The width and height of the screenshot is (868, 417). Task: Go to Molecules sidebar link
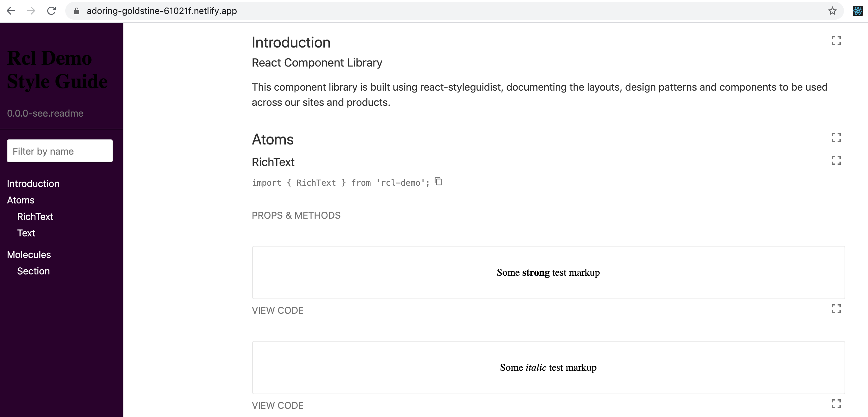pos(29,254)
